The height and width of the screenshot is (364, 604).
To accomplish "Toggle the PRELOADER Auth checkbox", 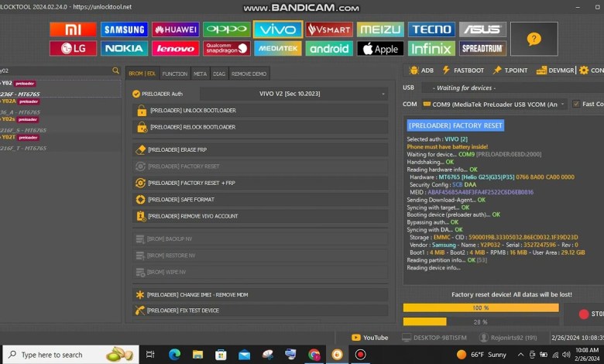I will (x=136, y=94).
